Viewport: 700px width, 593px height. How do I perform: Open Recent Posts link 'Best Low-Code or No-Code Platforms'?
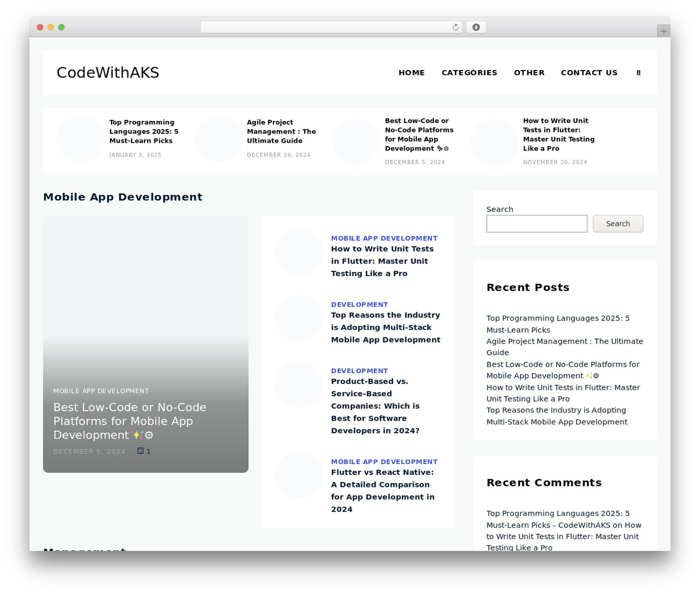[563, 370]
